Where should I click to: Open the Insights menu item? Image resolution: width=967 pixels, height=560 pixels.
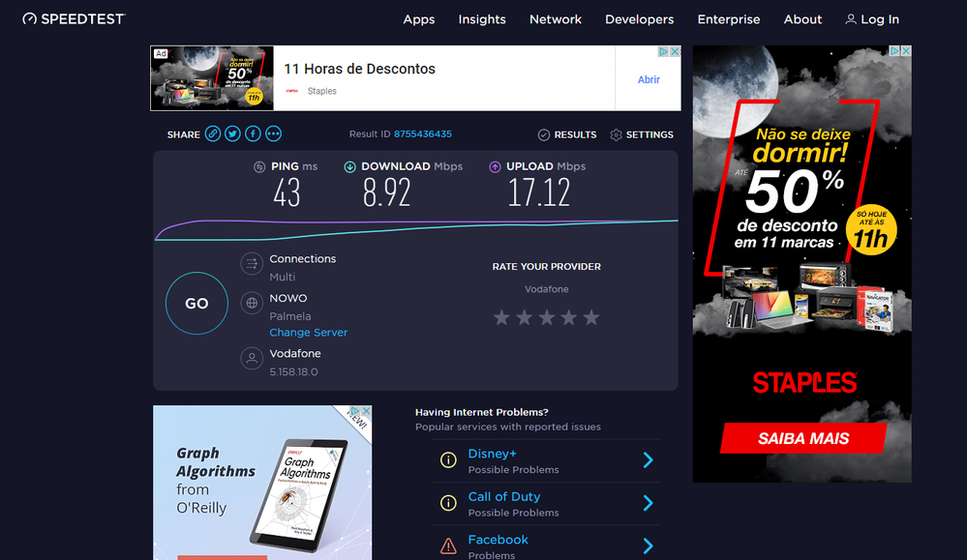(482, 19)
